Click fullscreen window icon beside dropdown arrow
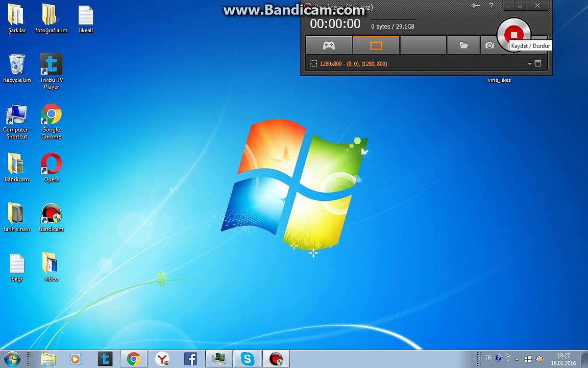The height and width of the screenshot is (368, 588). coord(538,63)
